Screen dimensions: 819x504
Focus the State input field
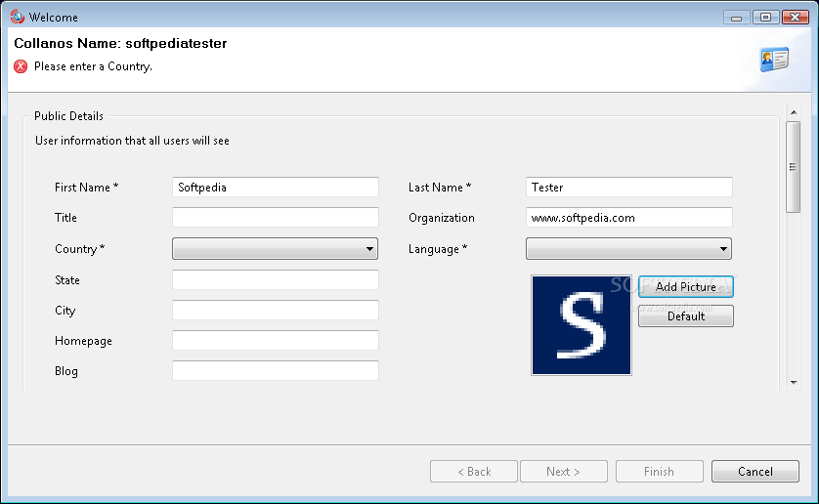276,280
